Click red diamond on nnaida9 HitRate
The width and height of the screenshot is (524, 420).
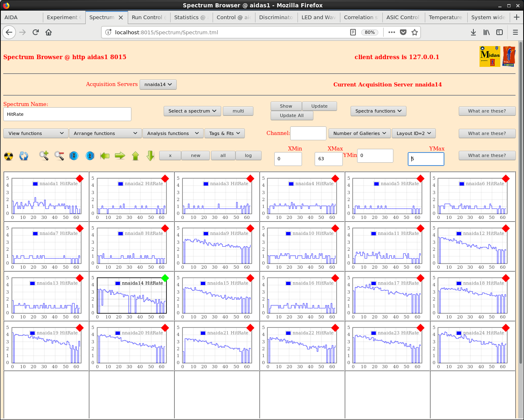pyautogui.click(x=250, y=228)
